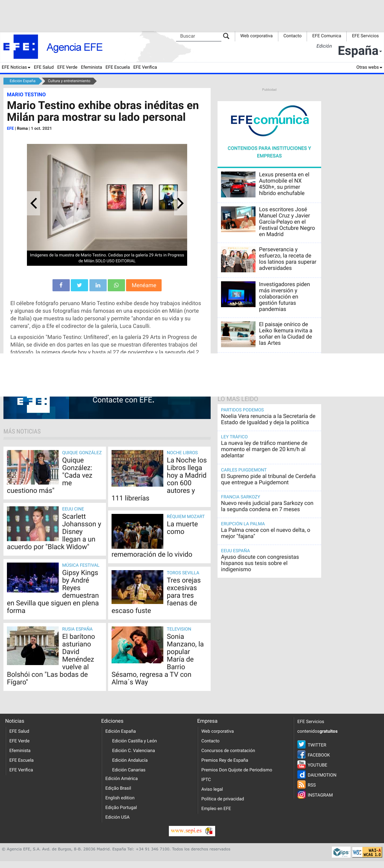Open EFE Comunica header link
The height and width of the screenshot is (868, 384).
327,36
